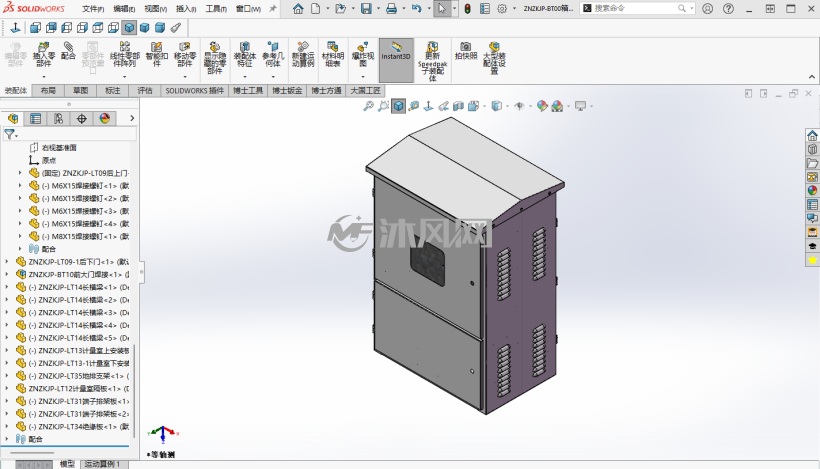Viewport: 820px width, 469px height.
Task: Switch to the 草图 ribbon tab
Action: [x=81, y=90]
